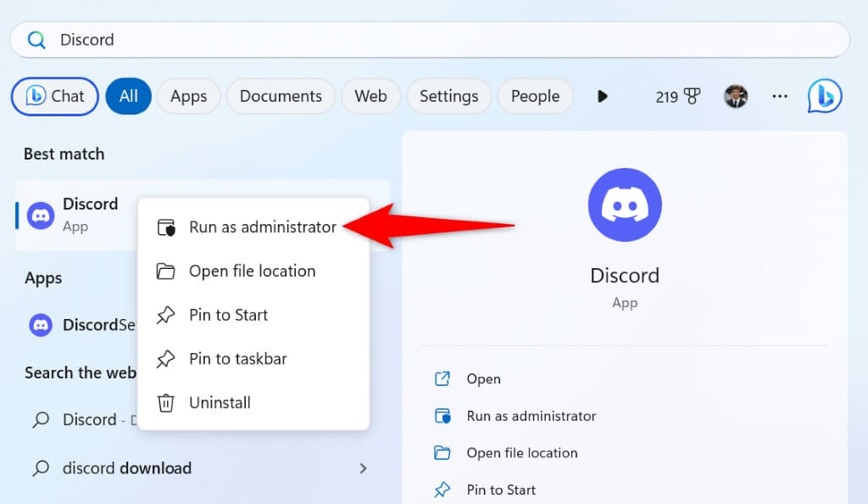Click search icon beside discord download
868x504 pixels.
(x=41, y=468)
